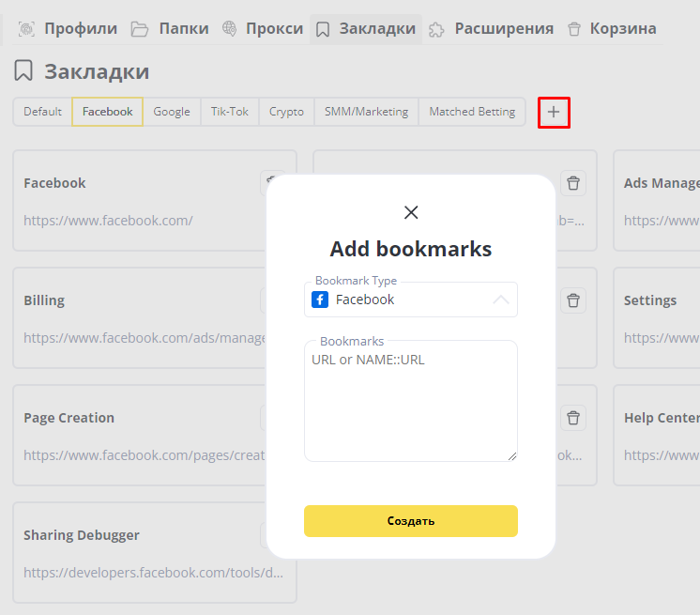
Task: Select the Matched Betting bookmark category
Action: pos(472,112)
